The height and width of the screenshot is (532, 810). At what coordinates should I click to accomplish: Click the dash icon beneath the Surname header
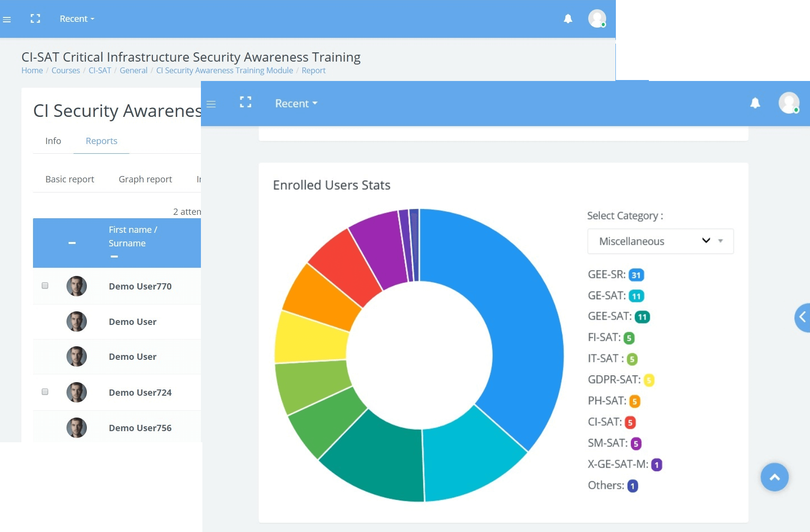tap(114, 257)
